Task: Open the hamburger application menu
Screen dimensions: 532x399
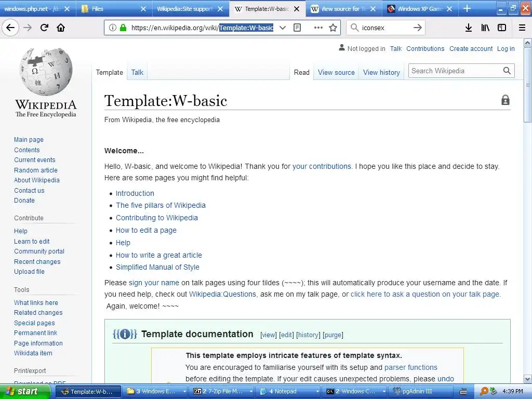Action: 522,28
